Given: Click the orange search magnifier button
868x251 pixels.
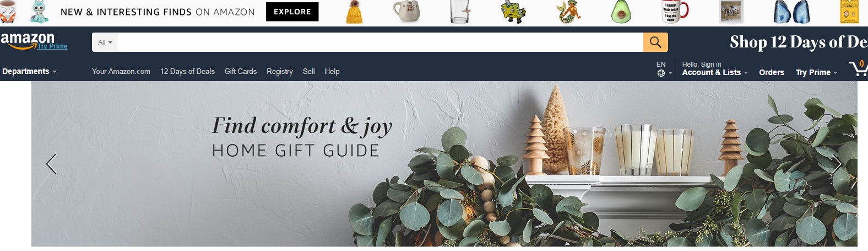Looking at the screenshot, I should tap(655, 42).
